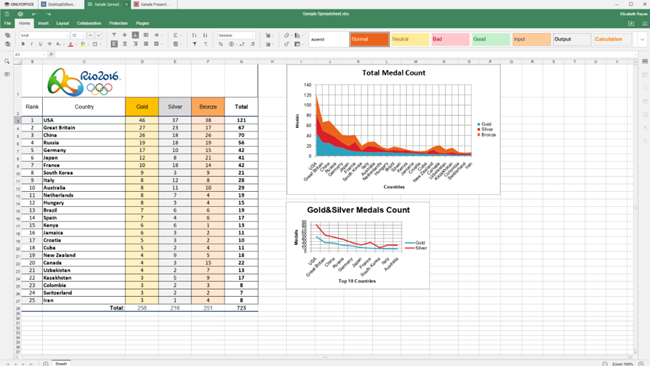Align cell text to top
Image resolution: width=650 pixels, height=366 pixels.
[x=114, y=35]
